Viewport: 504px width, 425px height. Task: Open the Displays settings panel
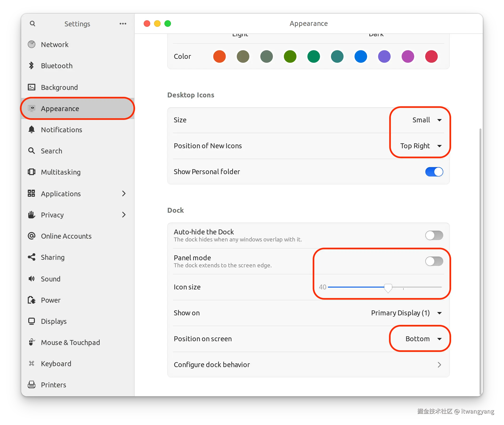point(54,321)
